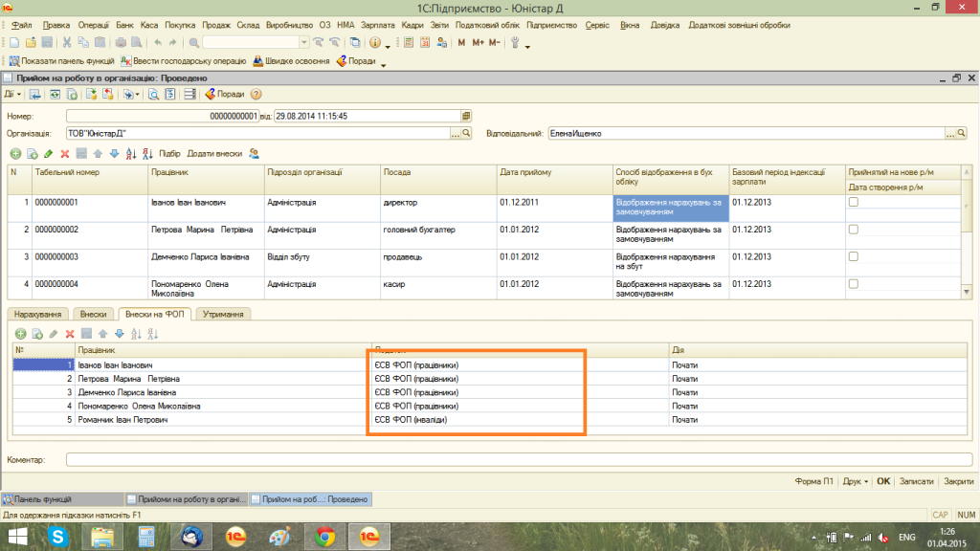The height and width of the screenshot is (551, 980).
Task: Click the info icon in main toolbar
Action: [x=375, y=42]
